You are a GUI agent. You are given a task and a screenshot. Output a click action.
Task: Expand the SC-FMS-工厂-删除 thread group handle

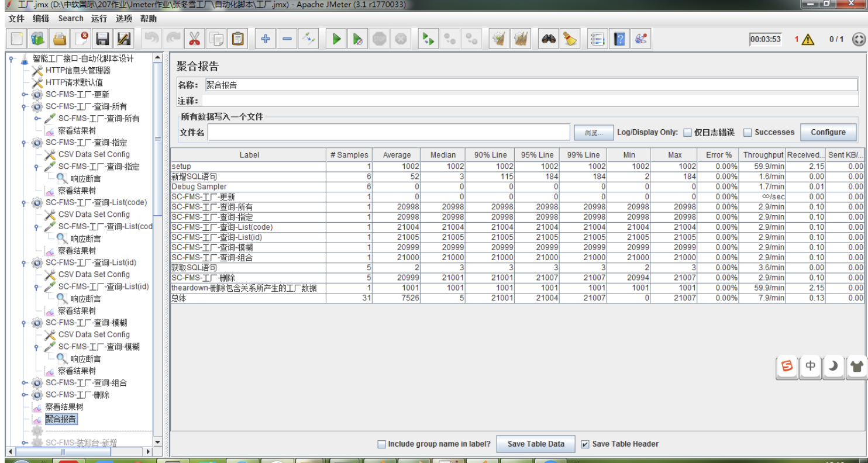tap(24, 395)
